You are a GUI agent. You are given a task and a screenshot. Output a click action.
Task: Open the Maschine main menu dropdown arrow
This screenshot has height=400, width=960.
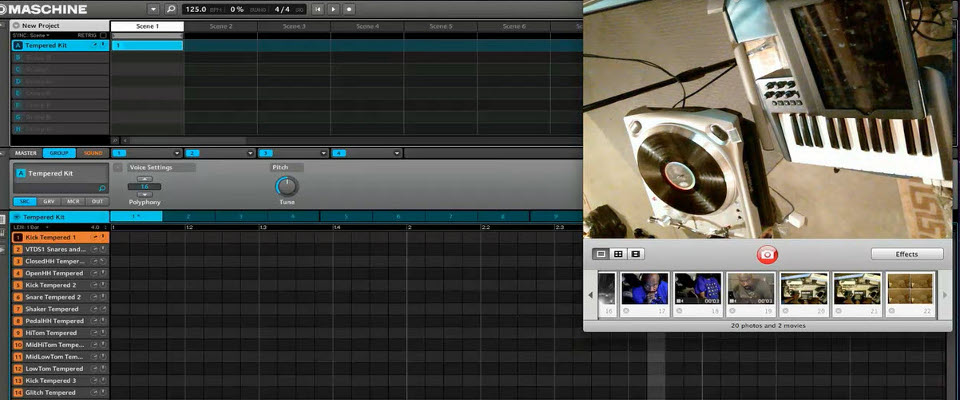(153, 9)
